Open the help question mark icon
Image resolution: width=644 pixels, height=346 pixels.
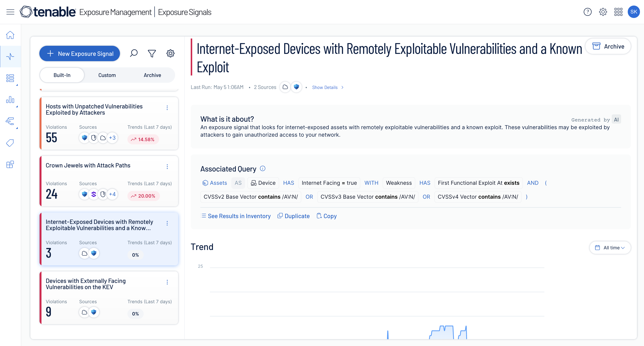point(587,12)
